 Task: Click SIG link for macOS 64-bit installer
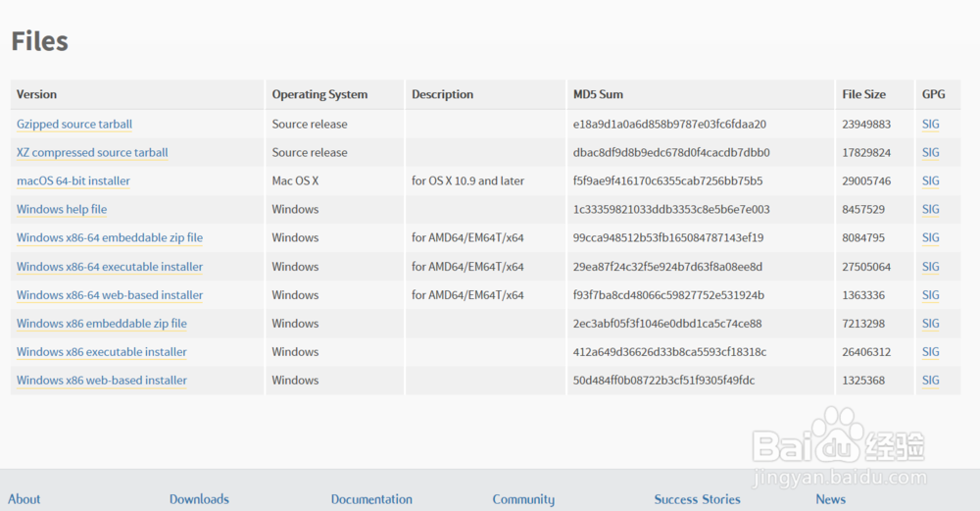click(x=930, y=181)
